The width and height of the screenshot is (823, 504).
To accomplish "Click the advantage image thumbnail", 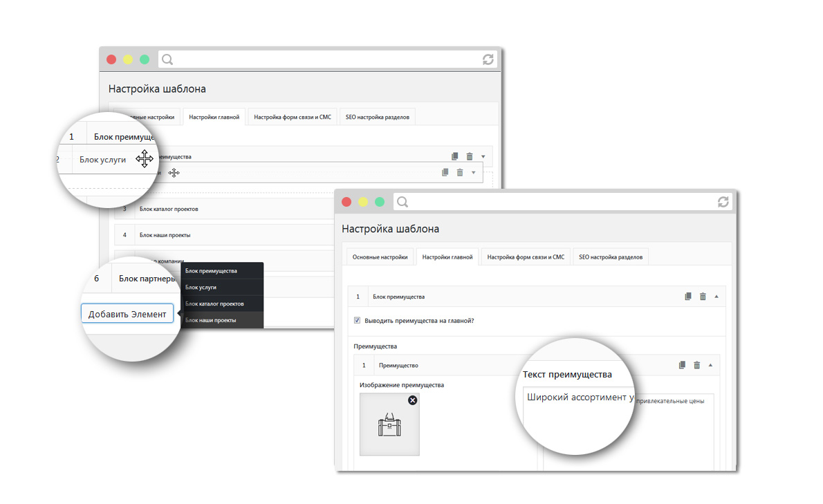I will (389, 425).
